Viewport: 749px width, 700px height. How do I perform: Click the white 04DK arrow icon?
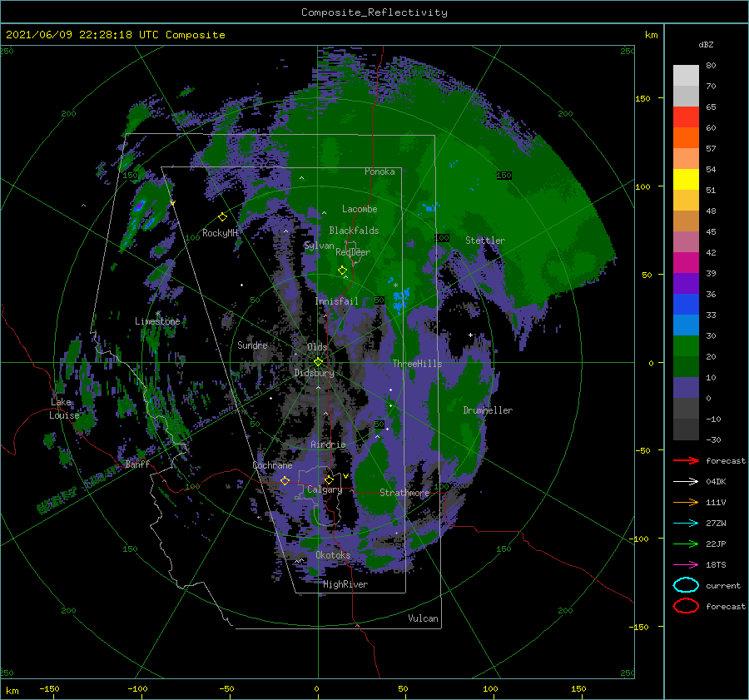(686, 481)
